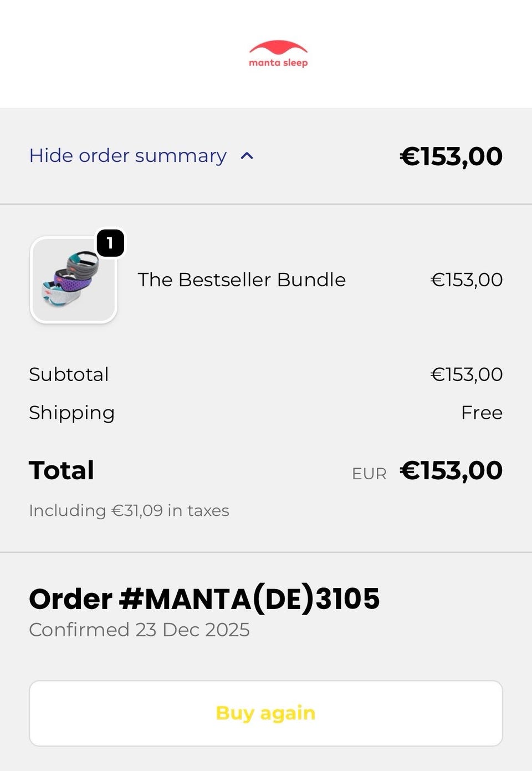Click the Bestseller Bundle item price
532x771 pixels.
click(x=467, y=280)
